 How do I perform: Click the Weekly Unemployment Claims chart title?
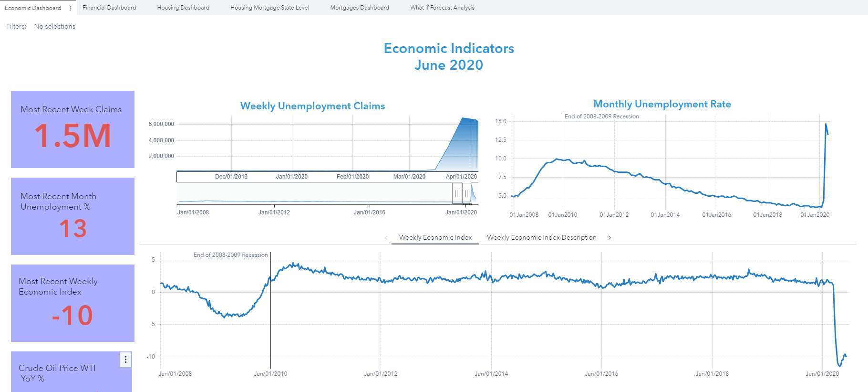312,106
